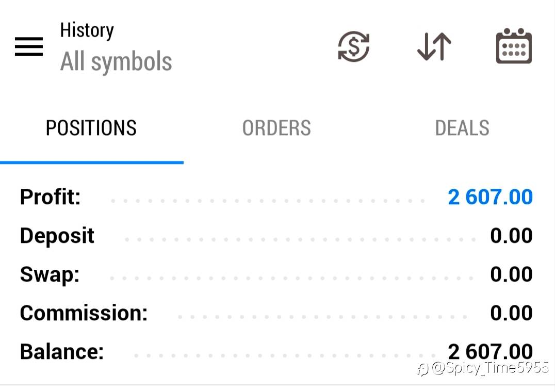
Task: Open the hamburger menu
Action: coord(29,47)
